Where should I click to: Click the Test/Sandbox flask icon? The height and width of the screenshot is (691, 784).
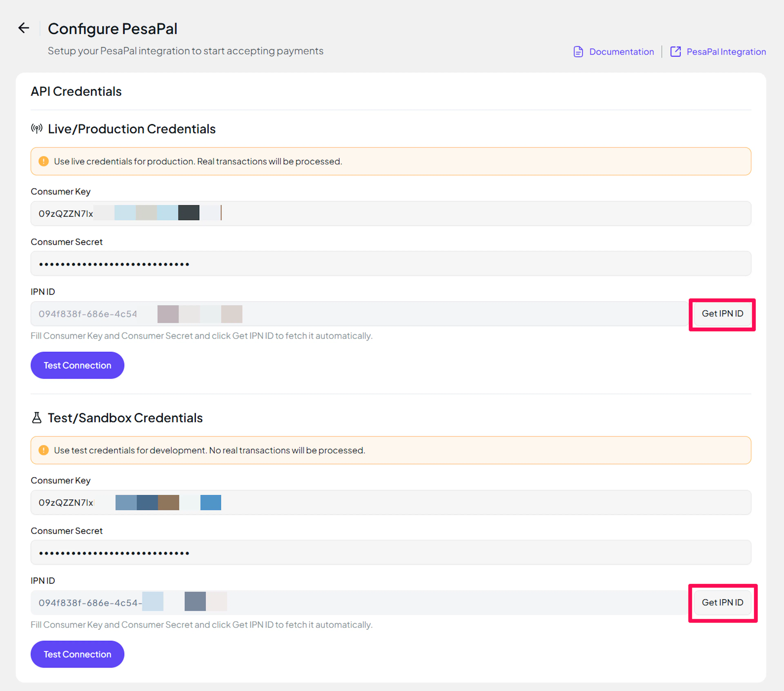point(37,418)
